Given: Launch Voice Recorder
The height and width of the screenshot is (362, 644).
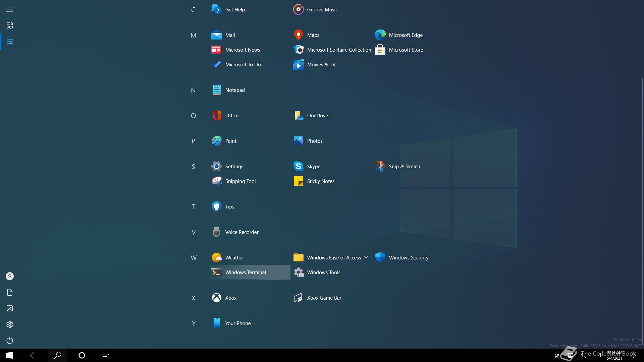Looking at the screenshot, I should coord(249,232).
